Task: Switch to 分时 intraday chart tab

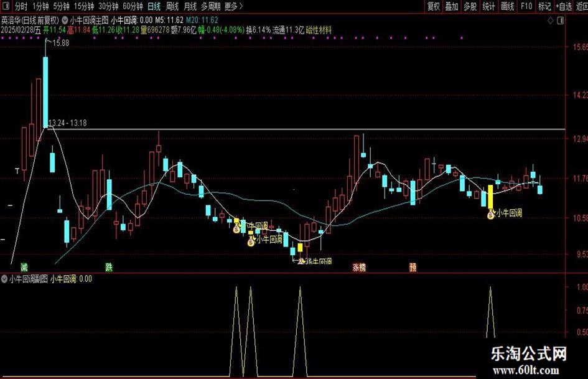Action: [x=21, y=6]
